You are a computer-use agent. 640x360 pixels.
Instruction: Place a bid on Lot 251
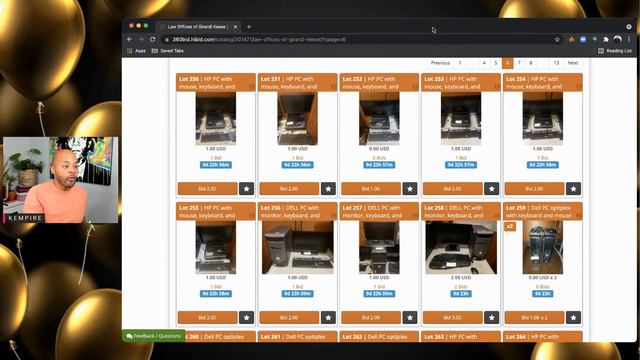(x=289, y=189)
